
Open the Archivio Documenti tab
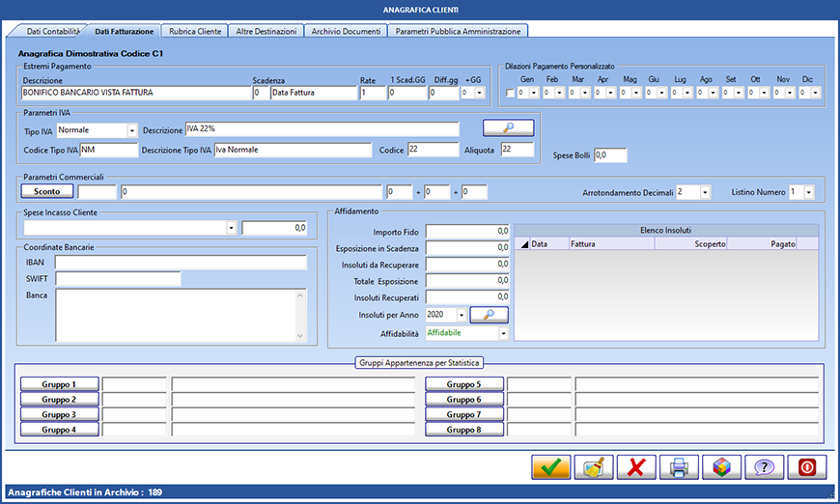[346, 31]
